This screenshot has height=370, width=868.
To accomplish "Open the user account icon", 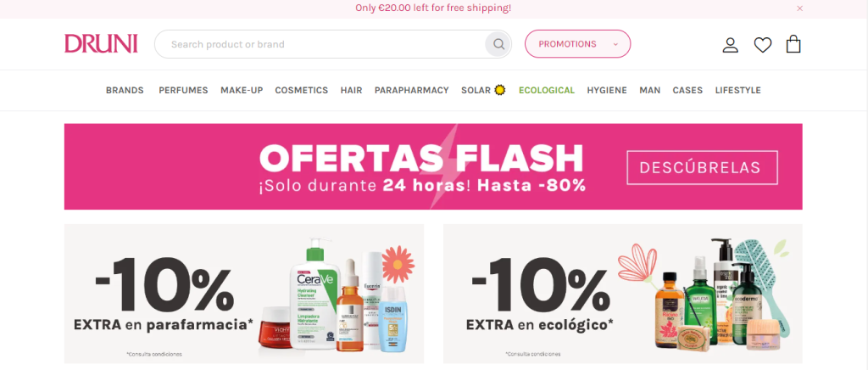I will pos(730,44).
